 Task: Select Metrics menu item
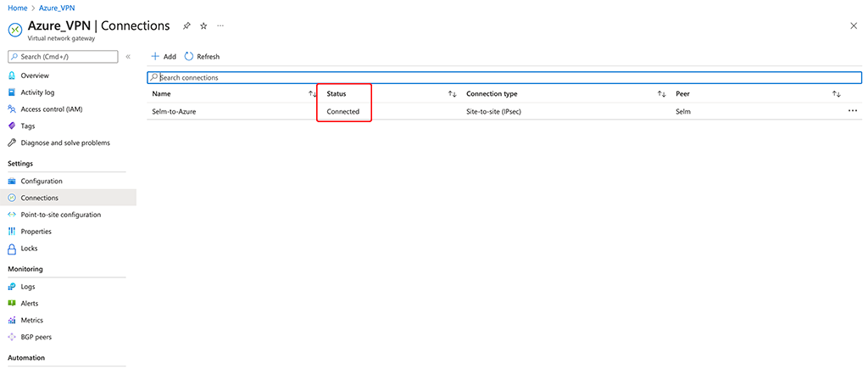coord(31,321)
